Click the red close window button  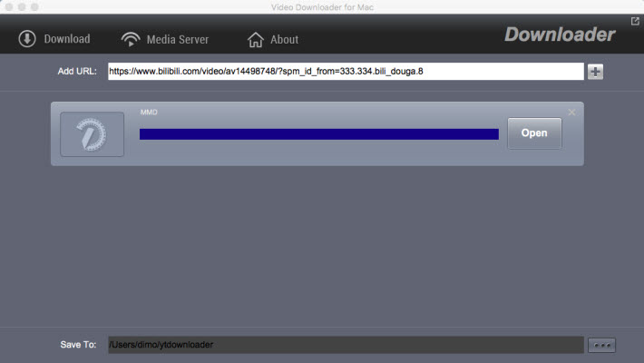10,7
